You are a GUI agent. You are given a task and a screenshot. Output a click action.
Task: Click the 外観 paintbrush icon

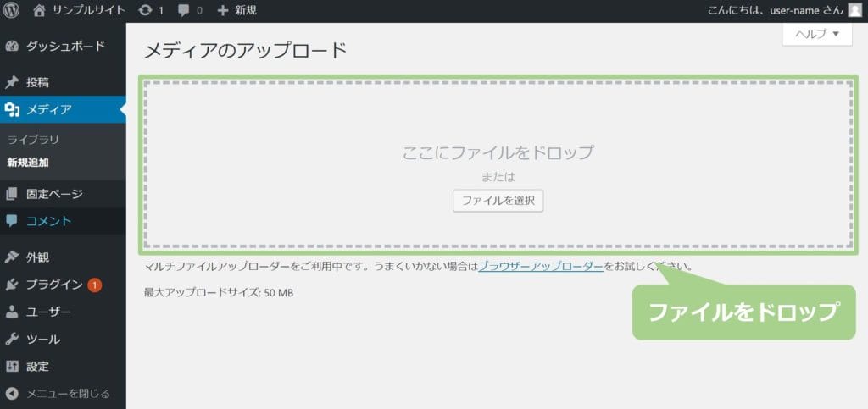[12, 257]
